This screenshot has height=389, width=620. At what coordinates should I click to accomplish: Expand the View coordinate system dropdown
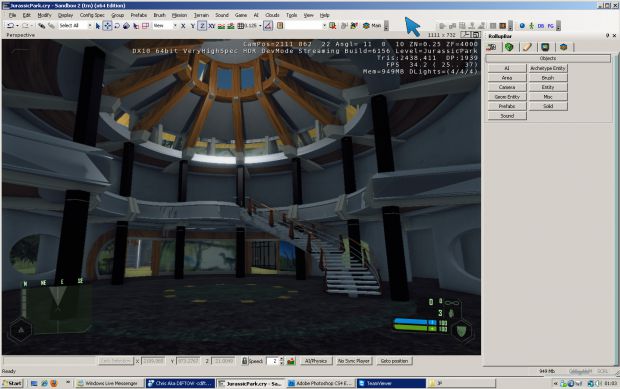point(175,26)
